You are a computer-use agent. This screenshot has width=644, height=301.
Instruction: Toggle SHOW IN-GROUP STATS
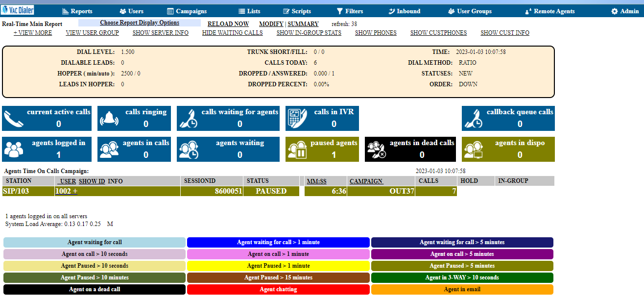309,33
